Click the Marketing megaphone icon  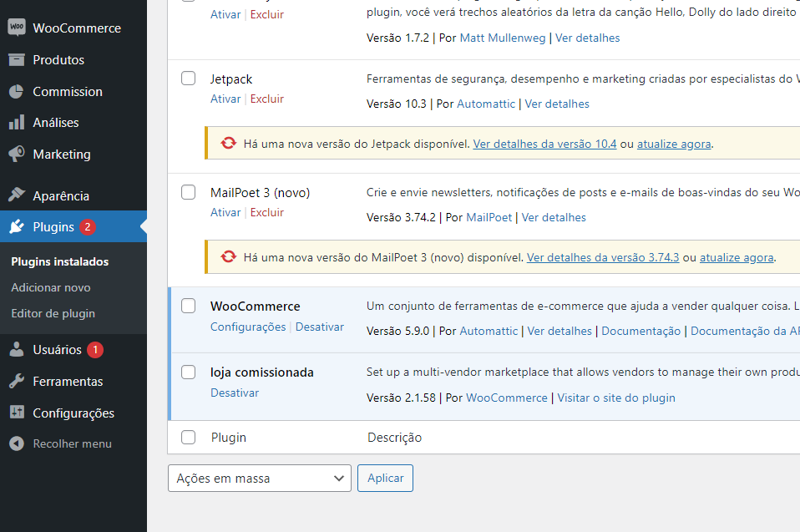coord(16,155)
